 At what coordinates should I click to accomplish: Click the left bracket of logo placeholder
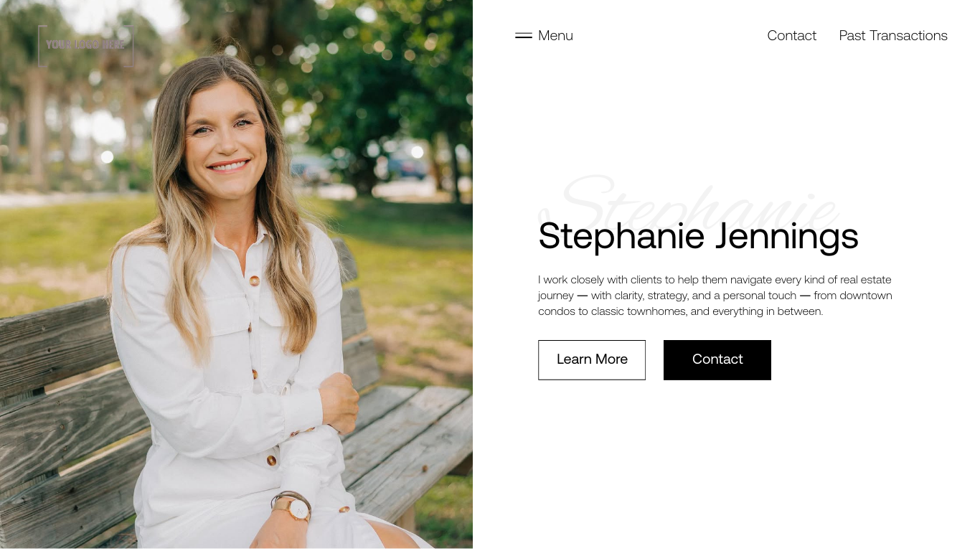click(42, 46)
